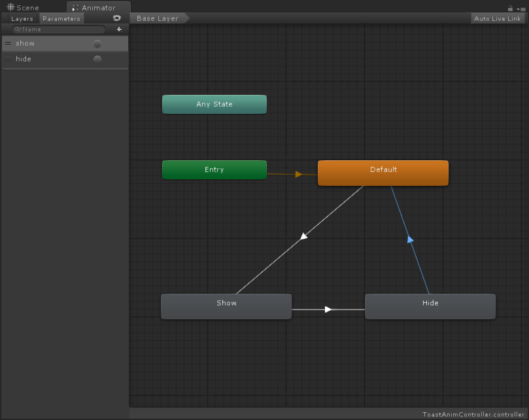Select the Any State node

[x=214, y=104]
